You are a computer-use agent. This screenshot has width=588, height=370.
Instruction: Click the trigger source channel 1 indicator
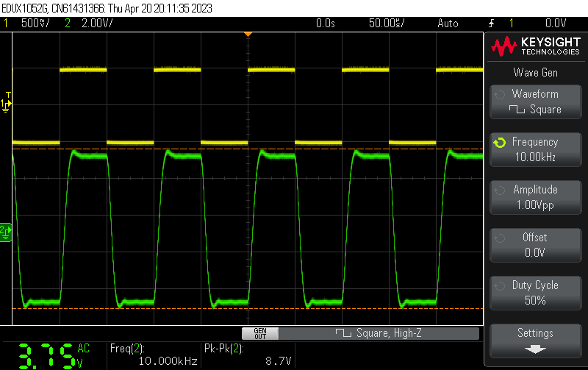point(511,24)
